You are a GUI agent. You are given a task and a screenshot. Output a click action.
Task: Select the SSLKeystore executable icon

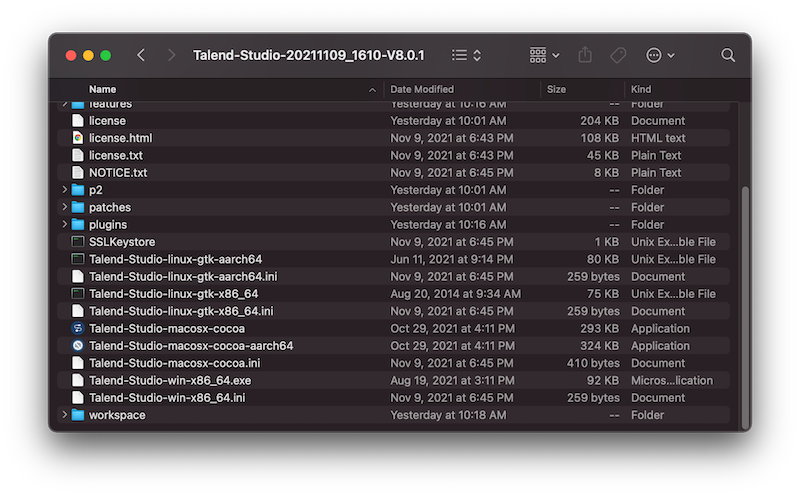tap(78, 242)
